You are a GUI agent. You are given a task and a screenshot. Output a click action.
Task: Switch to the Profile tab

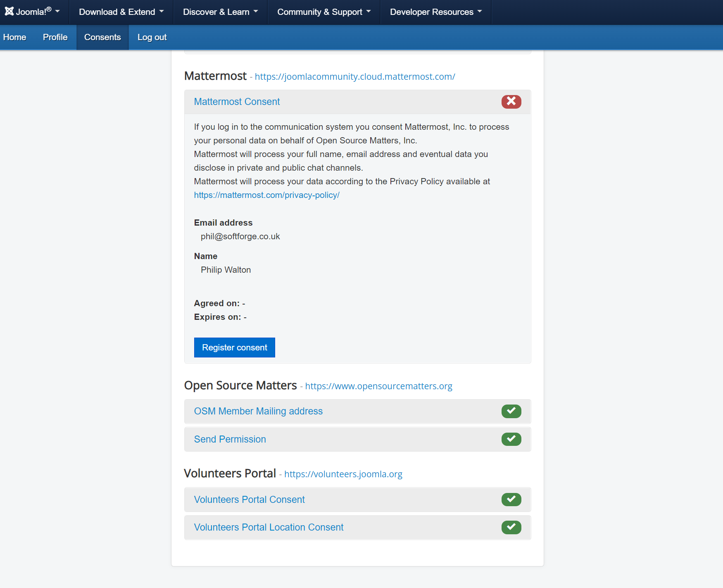click(55, 37)
